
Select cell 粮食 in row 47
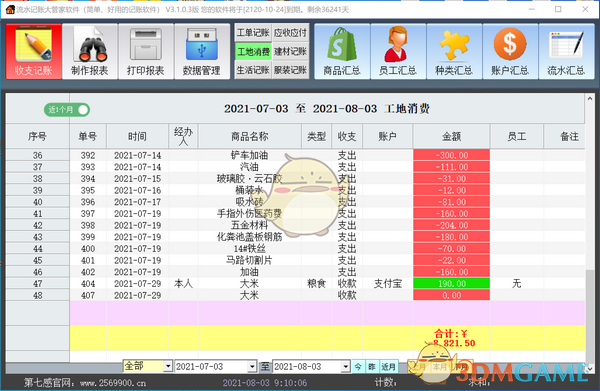click(316, 283)
